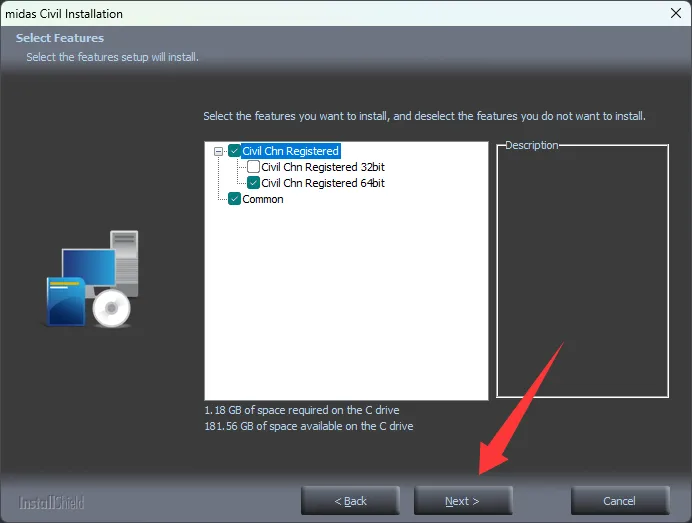This screenshot has width=692, height=523.
Task: Close the midas Civil Installation window
Action: (x=676, y=13)
